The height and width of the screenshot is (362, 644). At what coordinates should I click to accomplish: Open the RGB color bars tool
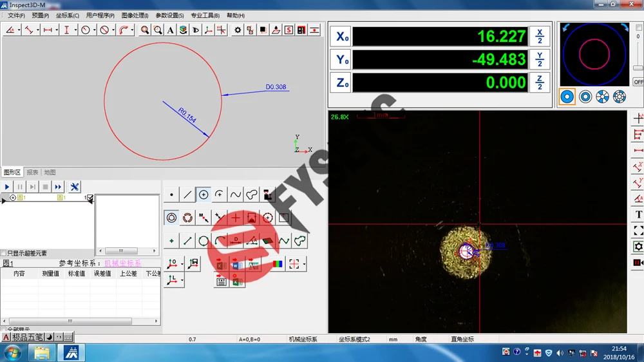278,264
